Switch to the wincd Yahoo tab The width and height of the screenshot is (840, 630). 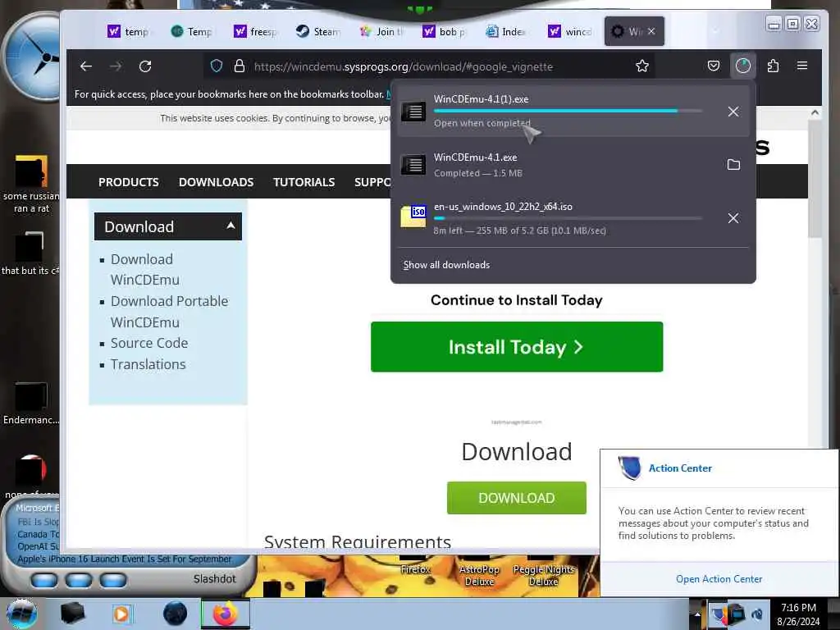[570, 32]
